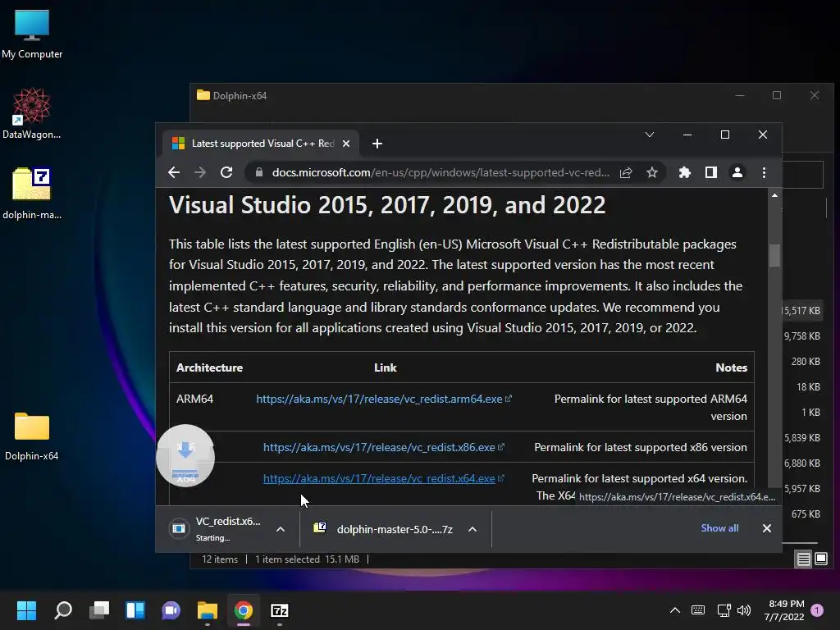Click the ARM64 table cell
Screen dimensions: 840x630
(194, 399)
